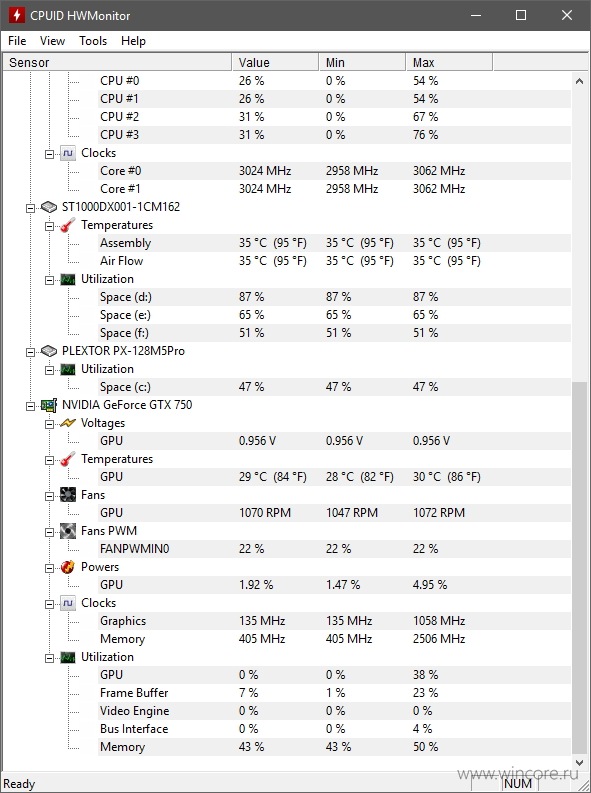591x793 pixels.
Task: Collapse the hard drive Temperatures section
Action: pyautogui.click(x=50, y=226)
